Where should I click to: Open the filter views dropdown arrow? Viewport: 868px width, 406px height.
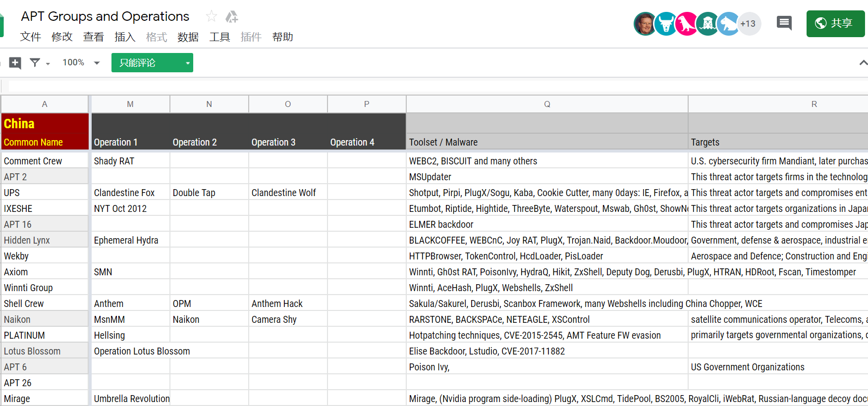coord(48,64)
